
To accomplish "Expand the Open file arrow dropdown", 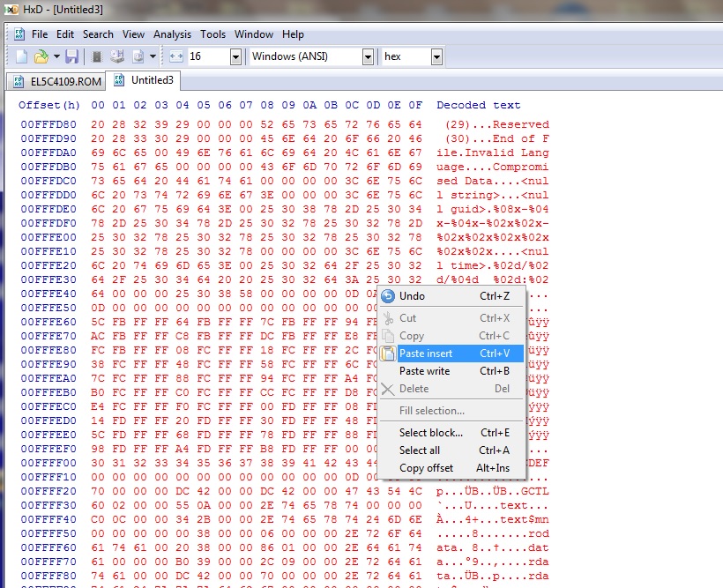I will 56,56.
